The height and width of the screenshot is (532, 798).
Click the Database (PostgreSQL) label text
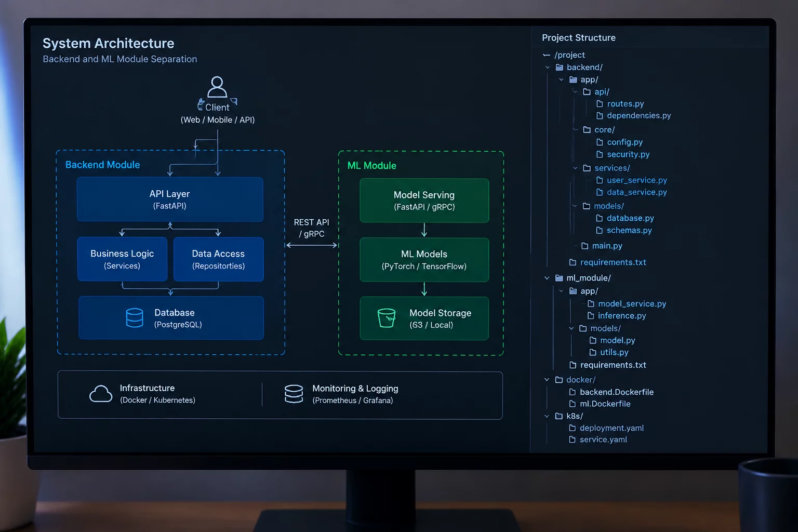point(178,318)
